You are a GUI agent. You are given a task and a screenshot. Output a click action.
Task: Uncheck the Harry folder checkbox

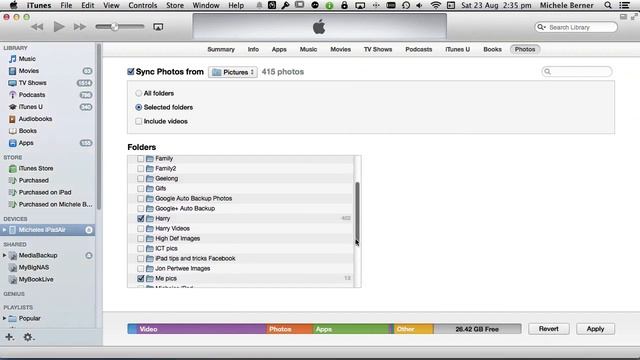click(141, 218)
